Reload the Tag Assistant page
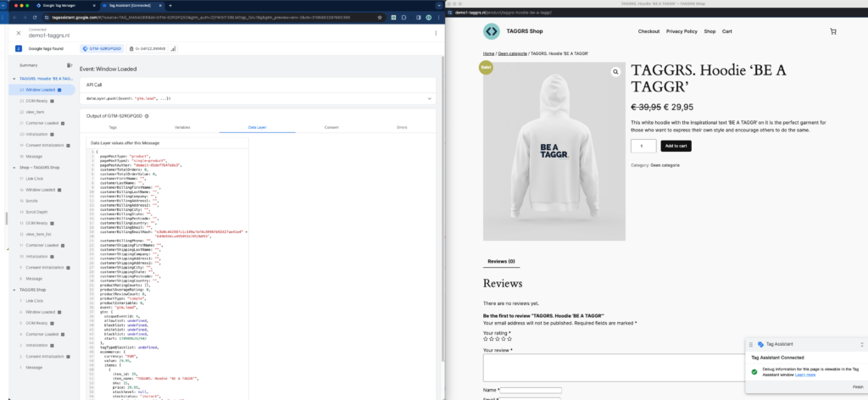 click(35, 17)
